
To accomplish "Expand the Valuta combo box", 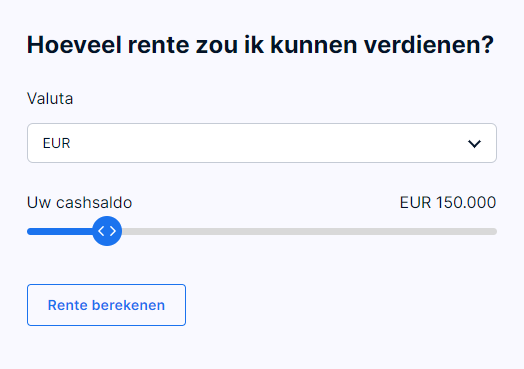I will [262, 143].
